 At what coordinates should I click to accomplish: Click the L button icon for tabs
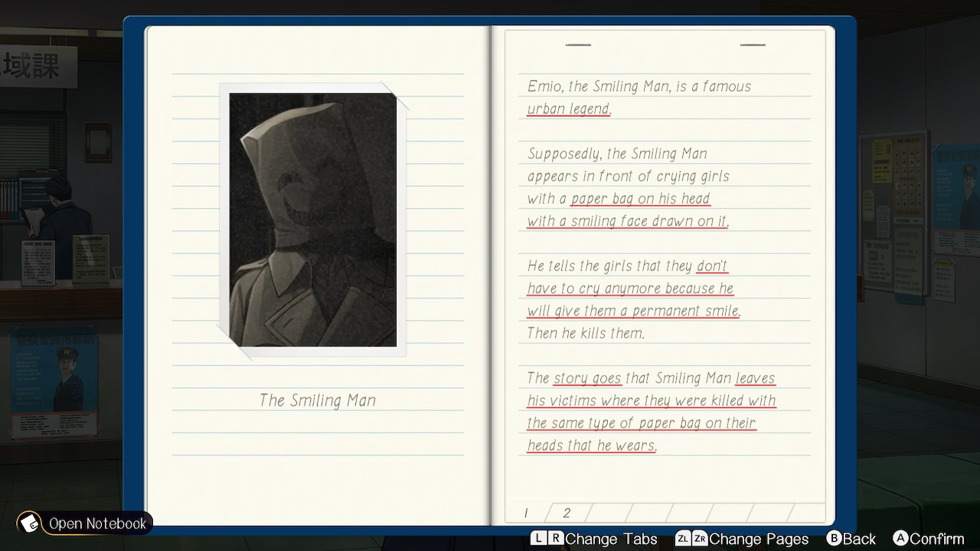click(538, 539)
